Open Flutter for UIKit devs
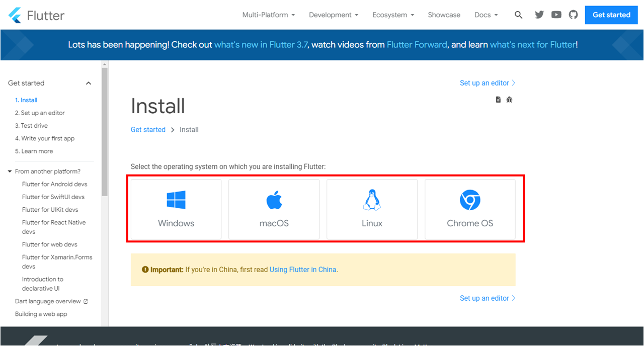 click(50, 210)
